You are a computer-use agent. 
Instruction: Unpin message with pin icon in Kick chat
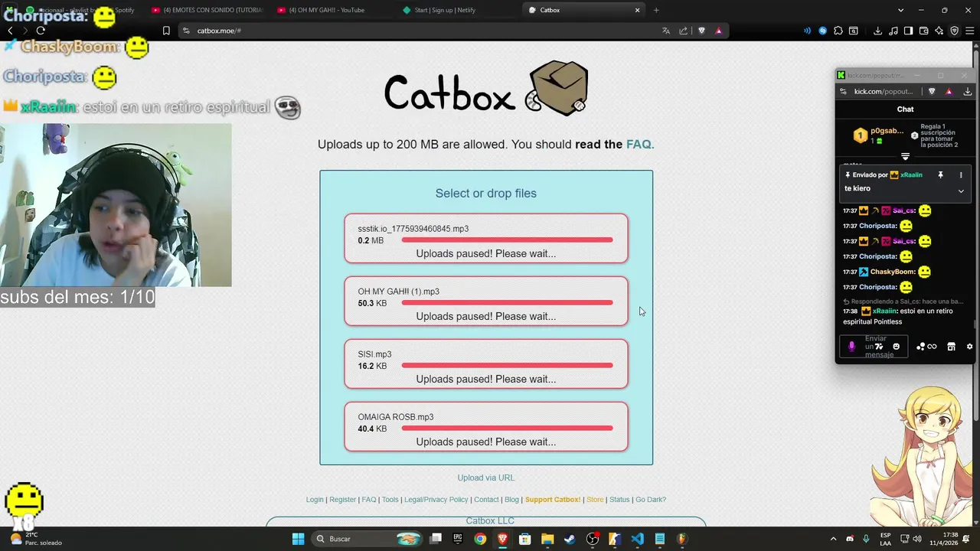tap(941, 175)
